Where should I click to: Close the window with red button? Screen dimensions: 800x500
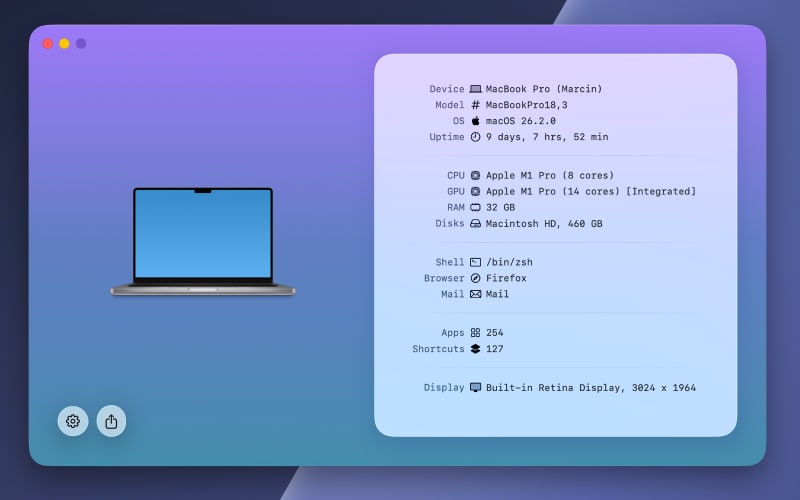click(x=47, y=43)
